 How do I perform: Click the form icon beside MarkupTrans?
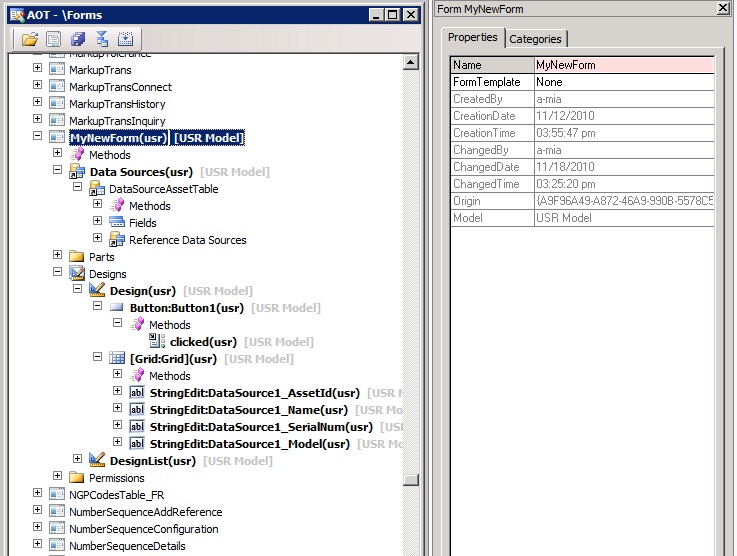57,70
